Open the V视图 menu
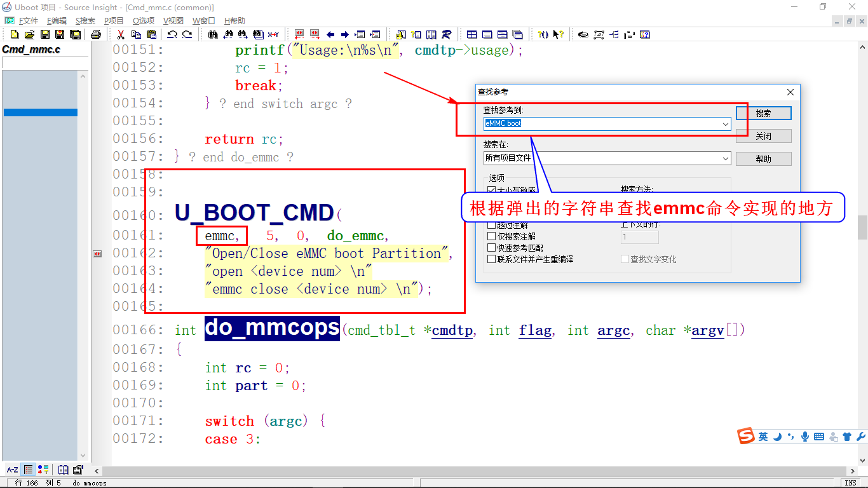Image resolution: width=868 pixels, height=488 pixels. click(173, 20)
